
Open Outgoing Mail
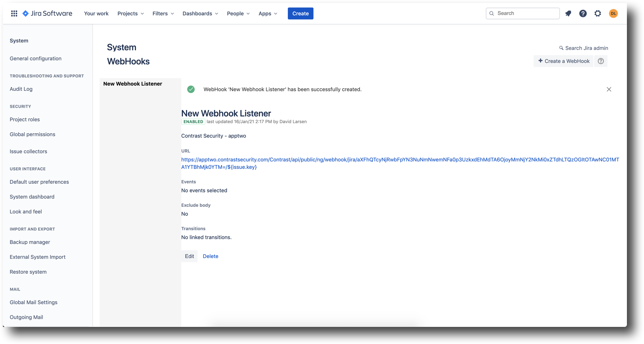tap(26, 317)
